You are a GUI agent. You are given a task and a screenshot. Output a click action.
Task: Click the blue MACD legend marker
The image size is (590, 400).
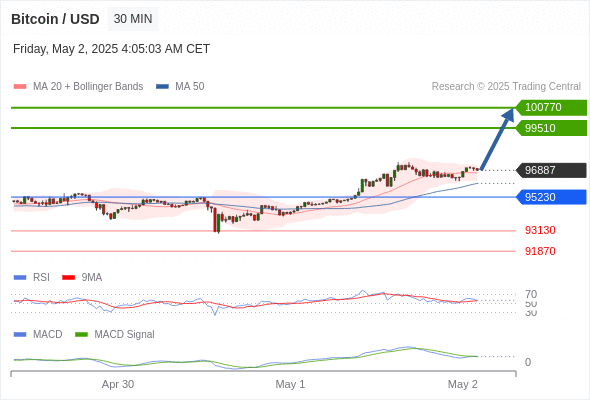click(x=20, y=335)
